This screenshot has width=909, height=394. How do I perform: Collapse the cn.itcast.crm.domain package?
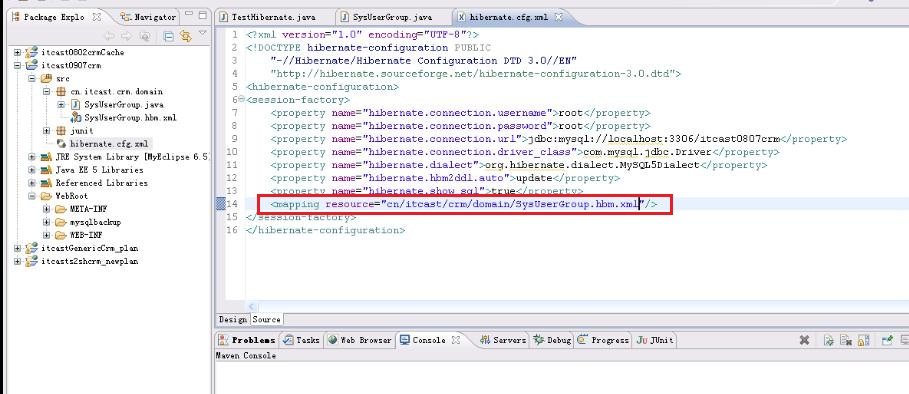pyautogui.click(x=46, y=92)
